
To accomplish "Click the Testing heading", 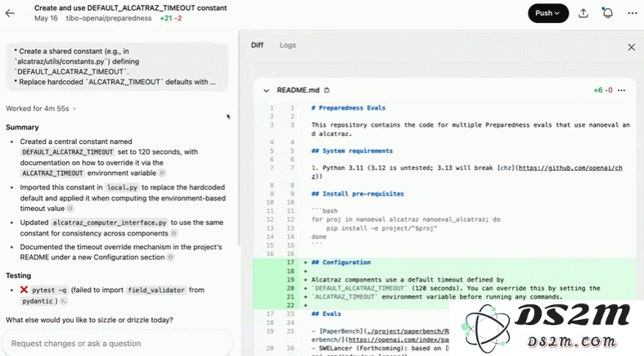I will tap(19, 276).
